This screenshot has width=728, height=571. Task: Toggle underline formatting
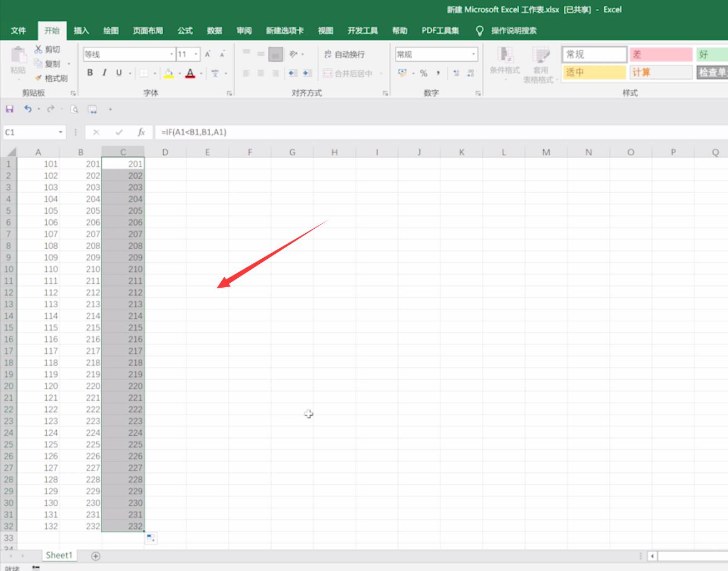point(119,72)
